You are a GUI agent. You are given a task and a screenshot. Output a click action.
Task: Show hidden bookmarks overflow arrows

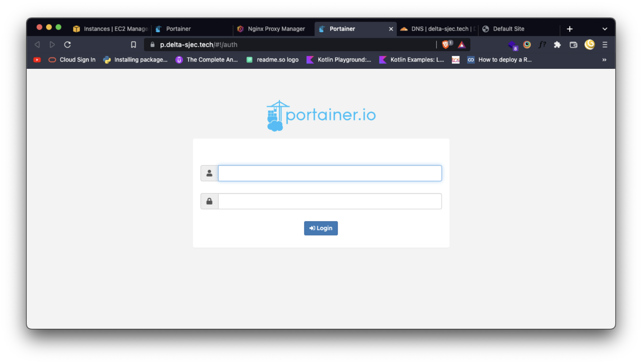click(604, 60)
